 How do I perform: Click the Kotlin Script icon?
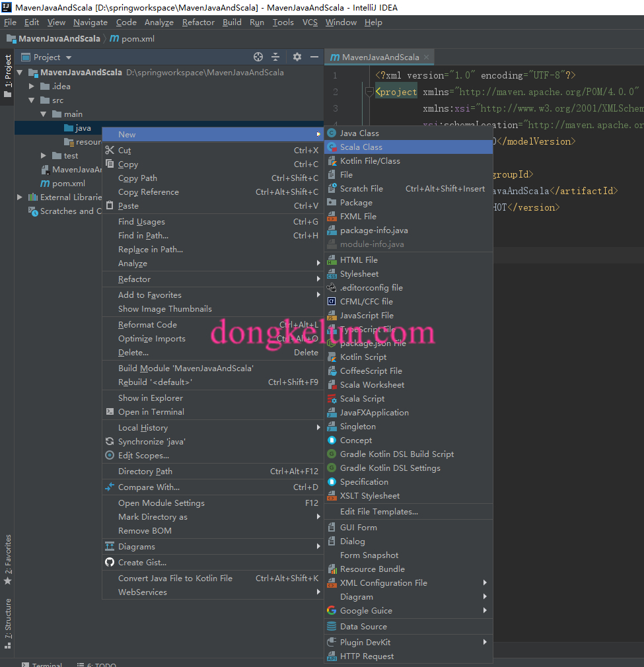click(x=332, y=357)
